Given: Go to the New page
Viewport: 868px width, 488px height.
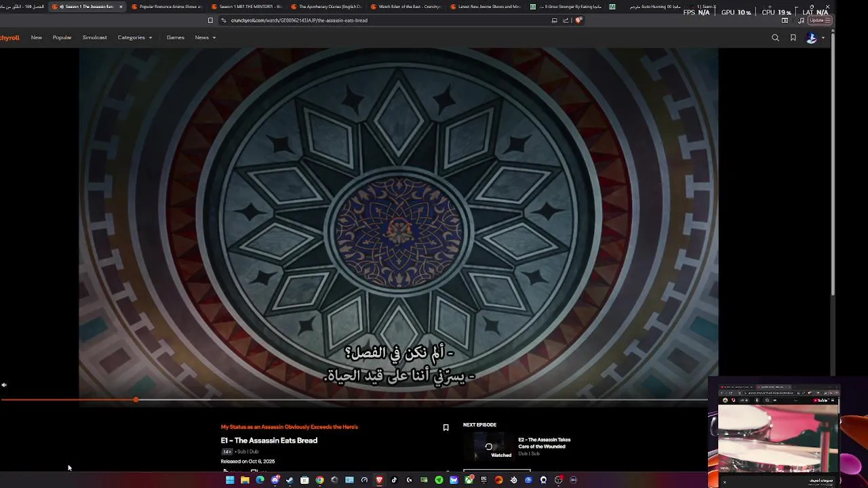Looking at the screenshot, I should tap(37, 38).
